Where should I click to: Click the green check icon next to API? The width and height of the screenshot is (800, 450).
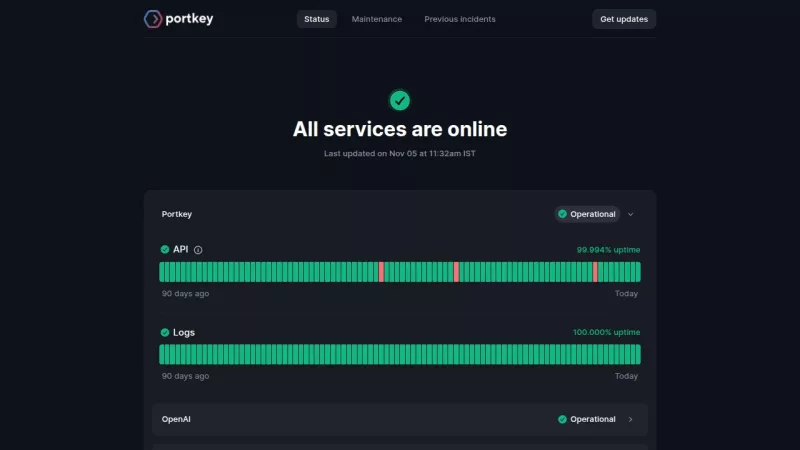click(x=165, y=249)
